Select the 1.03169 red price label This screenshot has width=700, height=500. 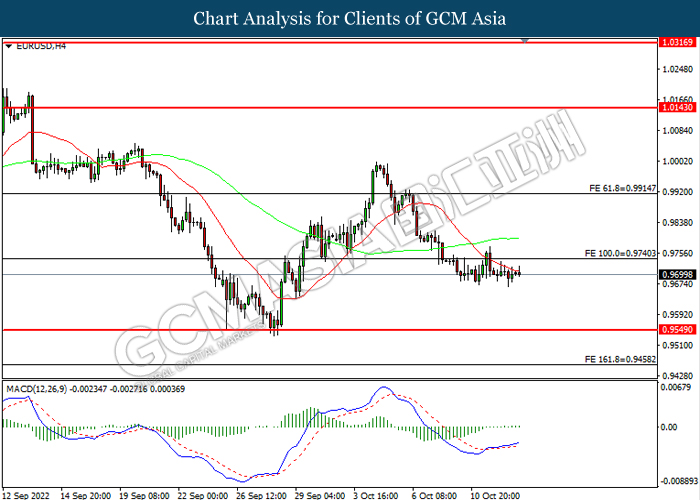pos(677,42)
